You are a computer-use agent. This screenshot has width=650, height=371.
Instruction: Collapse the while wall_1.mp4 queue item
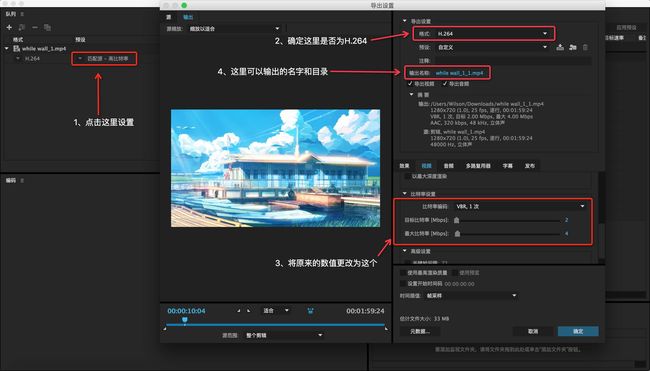(x=7, y=48)
